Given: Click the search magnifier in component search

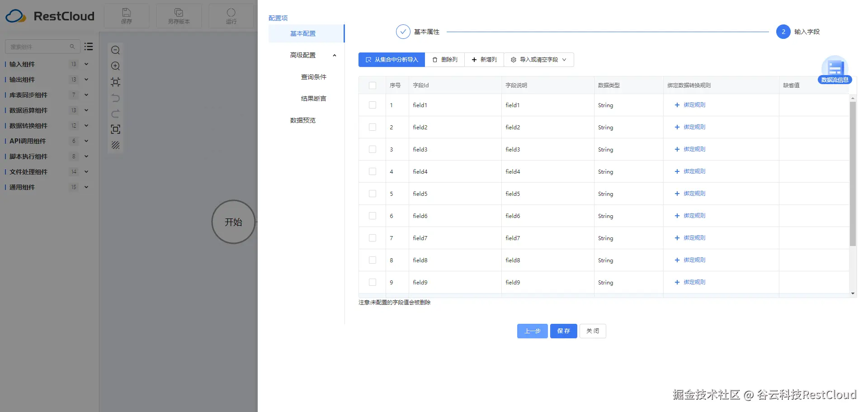Looking at the screenshot, I should point(72,47).
